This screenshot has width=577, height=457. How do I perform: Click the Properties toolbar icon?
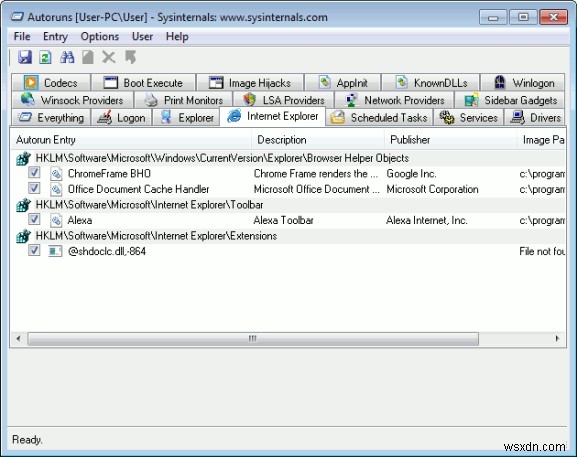tap(88, 57)
